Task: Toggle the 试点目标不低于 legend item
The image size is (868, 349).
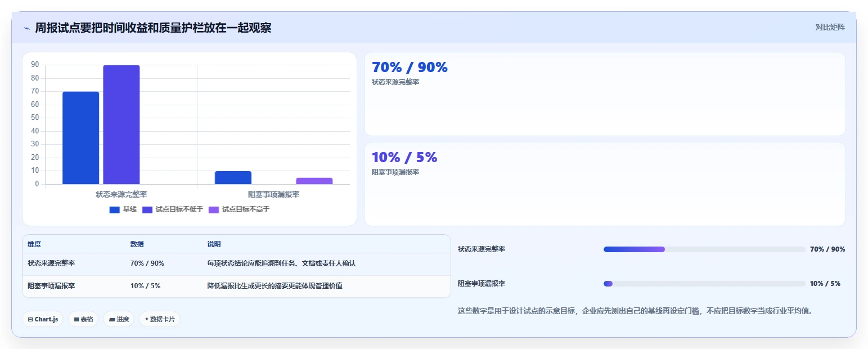Action: pyautogui.click(x=173, y=209)
